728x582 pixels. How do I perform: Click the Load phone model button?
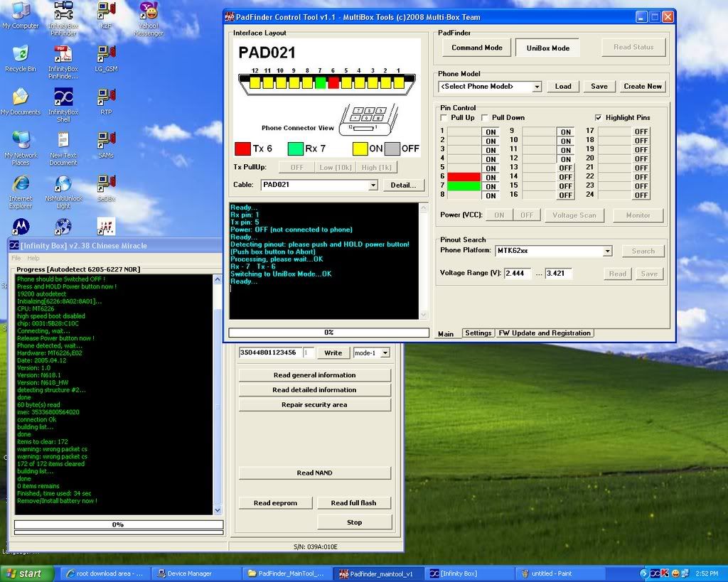point(563,86)
